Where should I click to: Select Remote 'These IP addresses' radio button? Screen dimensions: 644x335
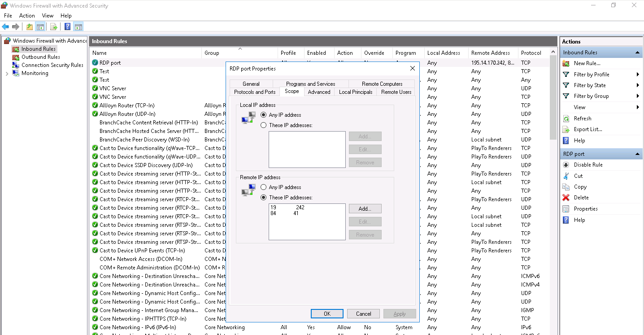[264, 198]
